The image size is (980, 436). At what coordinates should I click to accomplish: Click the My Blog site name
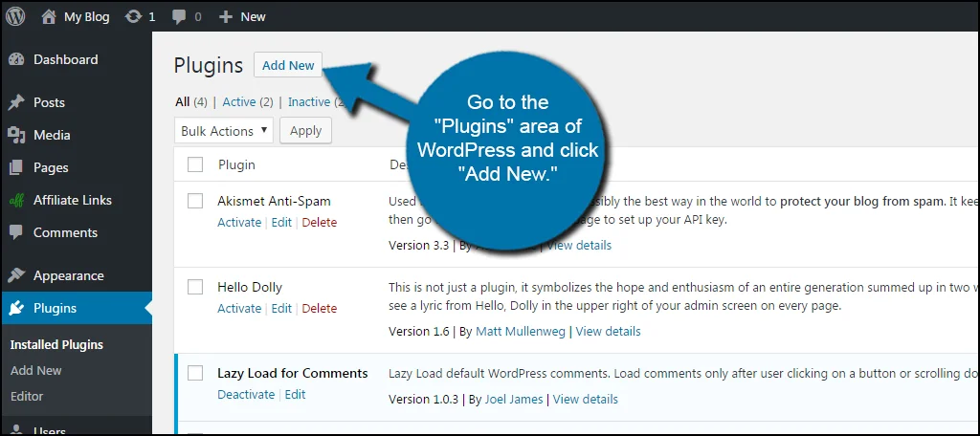(87, 17)
